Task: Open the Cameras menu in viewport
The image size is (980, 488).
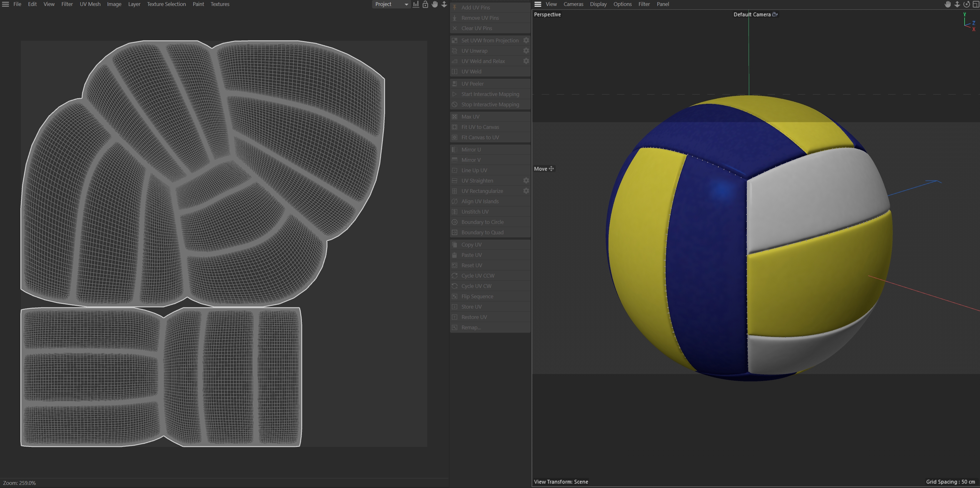Action: [573, 4]
